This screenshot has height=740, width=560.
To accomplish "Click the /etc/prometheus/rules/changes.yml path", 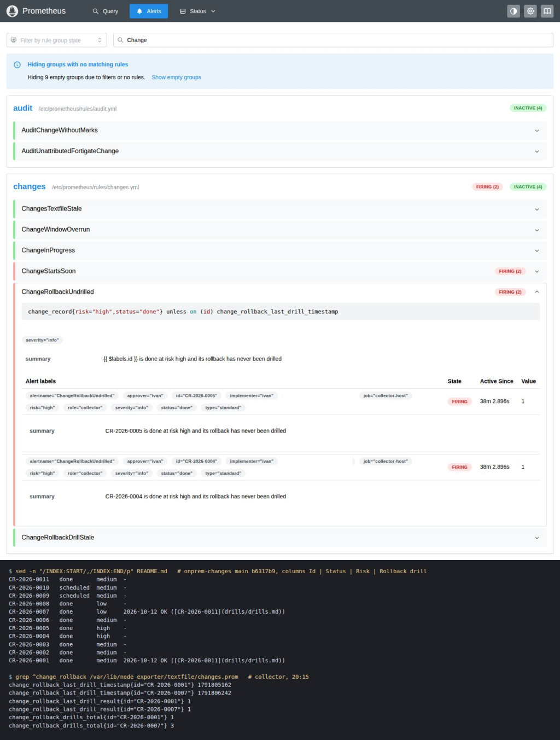I will 95,187.
